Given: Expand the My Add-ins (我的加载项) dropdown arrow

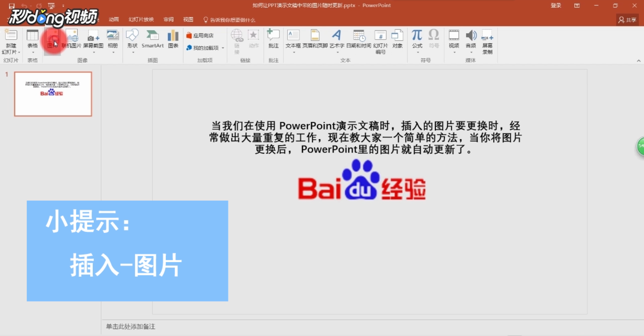Looking at the screenshot, I should click(x=223, y=48).
